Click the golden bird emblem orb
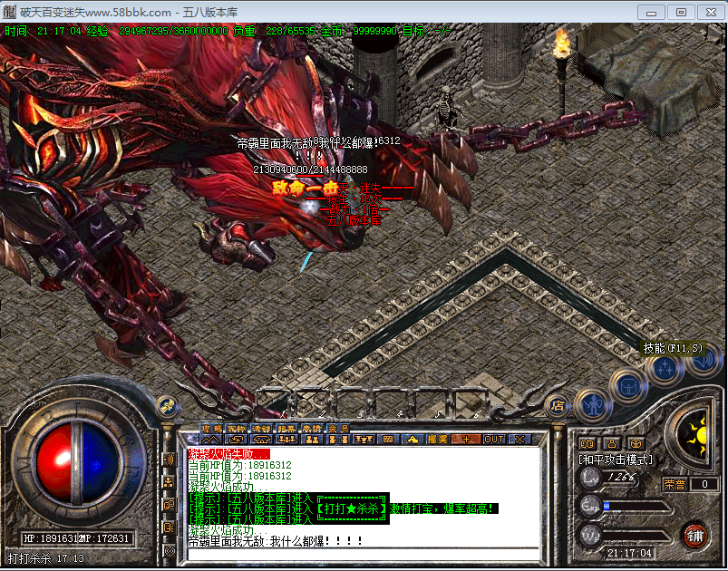Image resolution: width=728 pixels, height=571 pixels. pyautogui.click(x=167, y=407)
